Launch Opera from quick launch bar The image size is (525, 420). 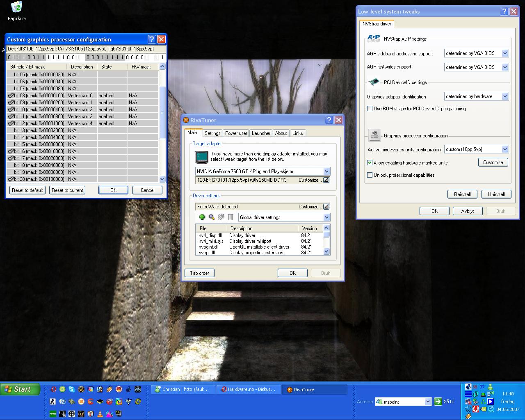coord(54,389)
